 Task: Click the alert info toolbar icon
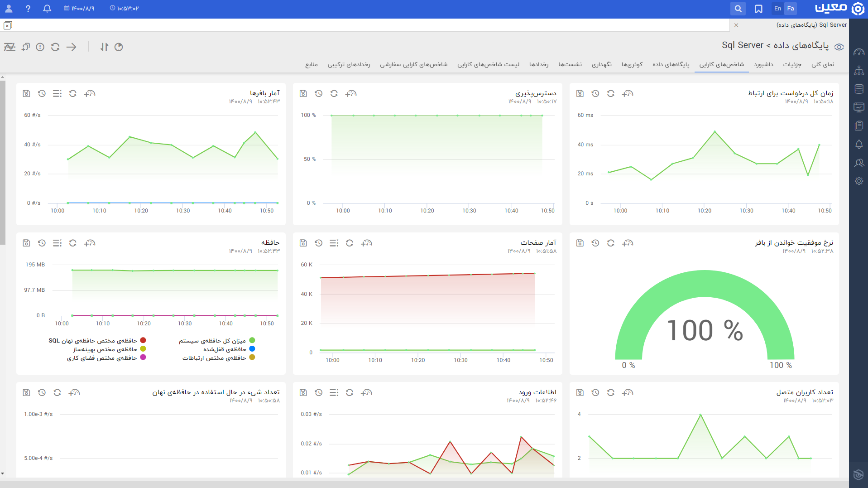(x=40, y=47)
